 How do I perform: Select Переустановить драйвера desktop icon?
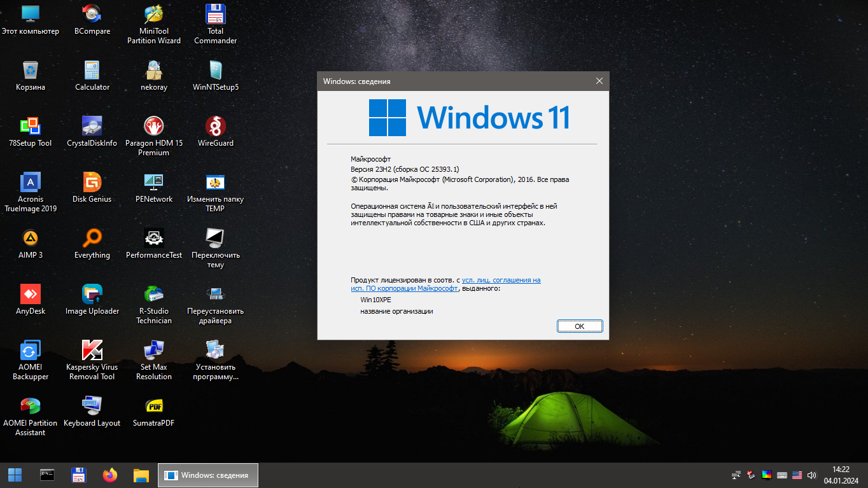(215, 305)
